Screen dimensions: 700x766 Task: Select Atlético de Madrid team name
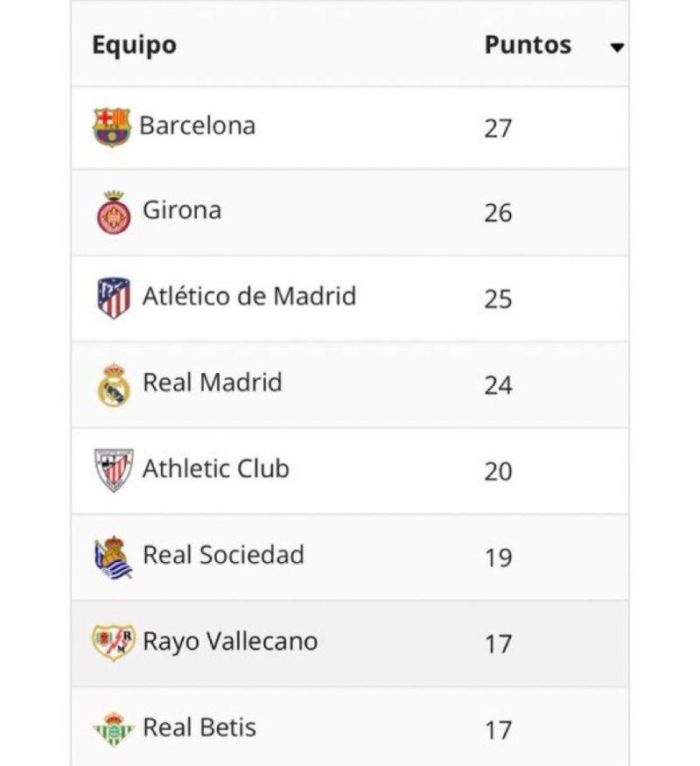(249, 296)
